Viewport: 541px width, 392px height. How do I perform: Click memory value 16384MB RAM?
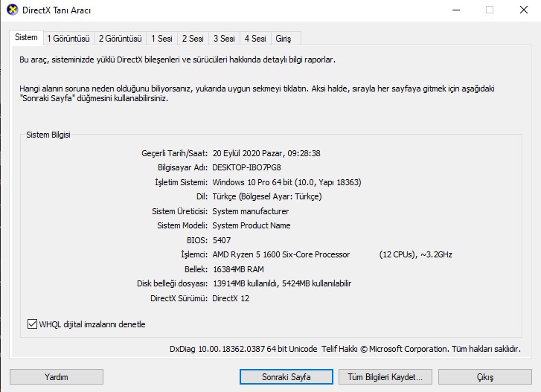238,269
